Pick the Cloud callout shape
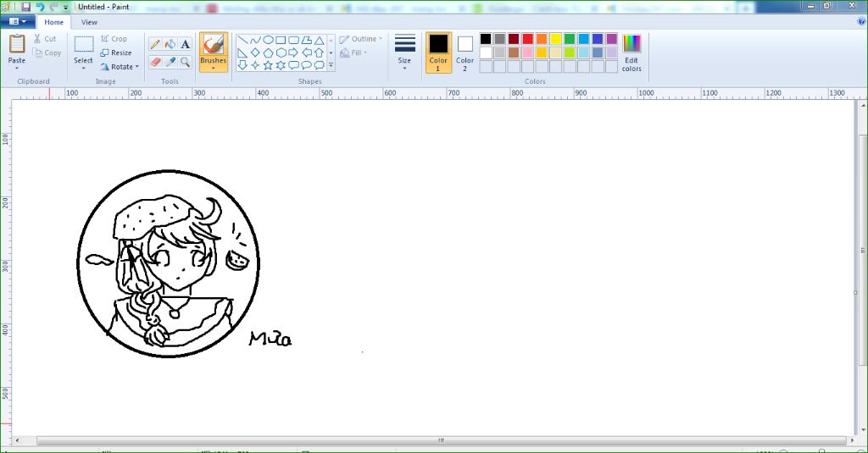 point(320,65)
